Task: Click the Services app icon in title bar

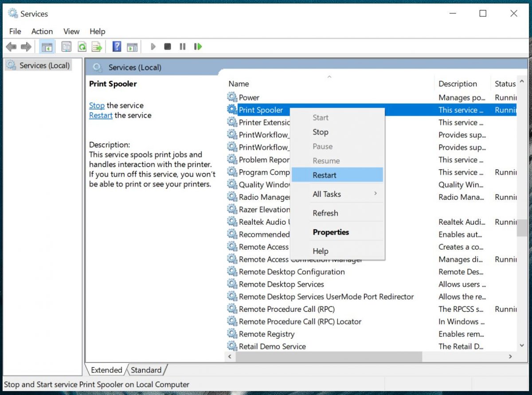Action: point(13,13)
